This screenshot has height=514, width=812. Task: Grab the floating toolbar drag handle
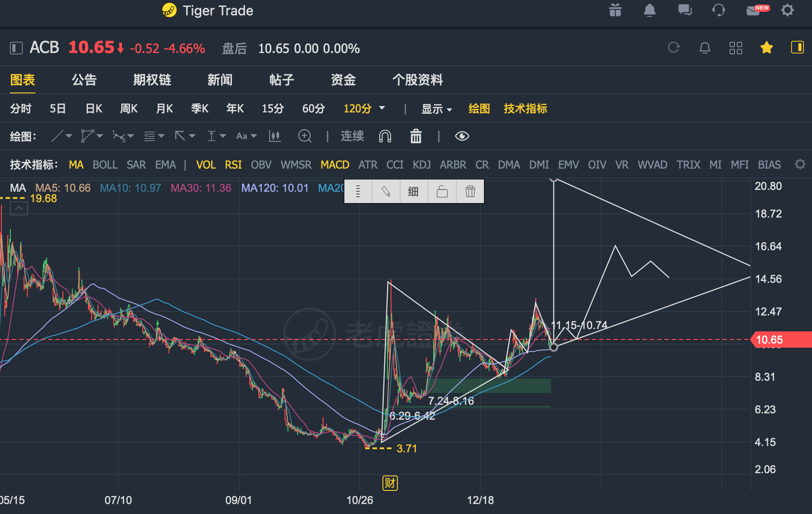(358, 191)
